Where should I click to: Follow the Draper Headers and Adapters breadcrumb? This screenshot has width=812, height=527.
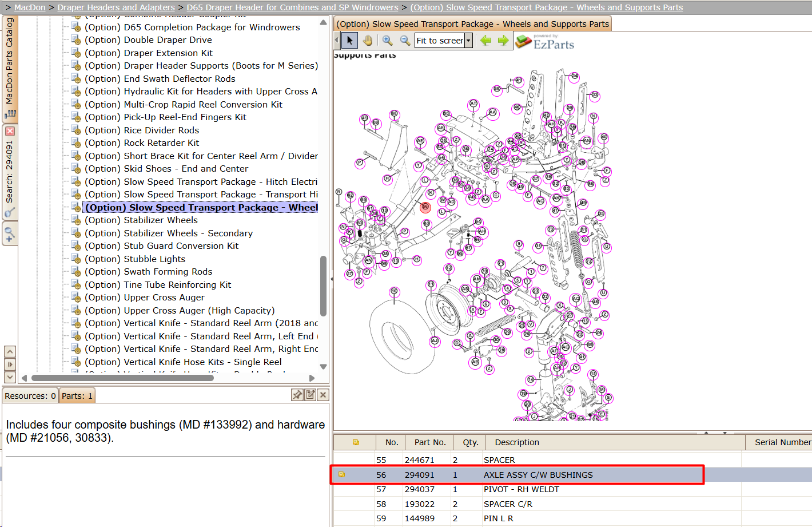(116, 7)
